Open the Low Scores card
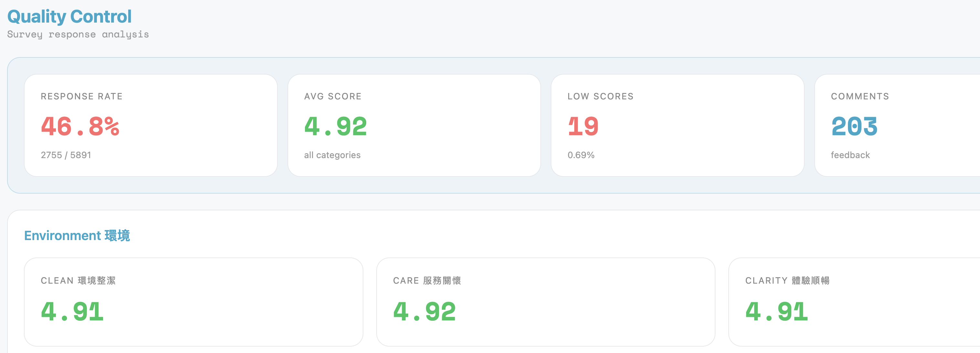Screen dimensions: 980x353 point(677,125)
